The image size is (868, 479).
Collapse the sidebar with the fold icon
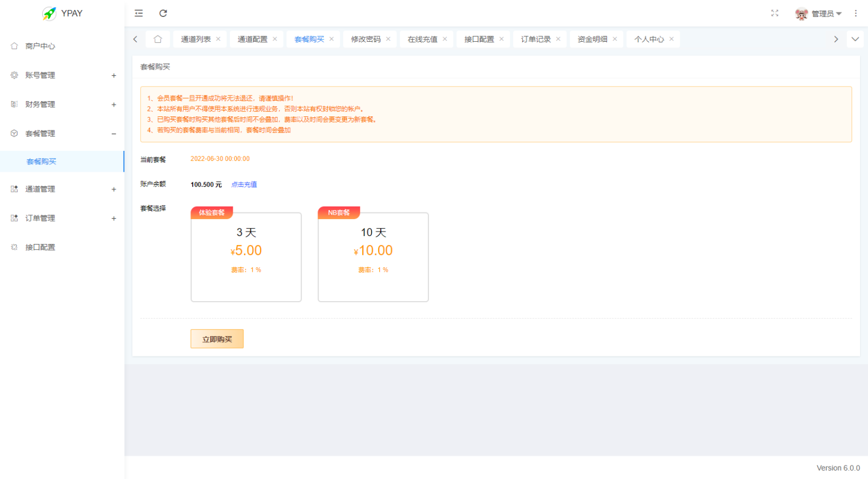point(138,13)
